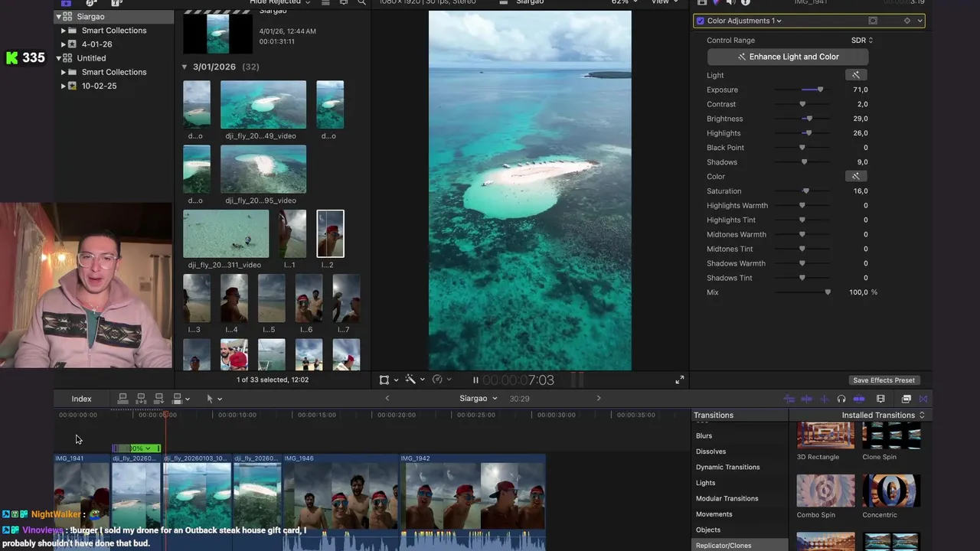Toggle the transitions browser bowtie icon
980x551 pixels.
[923, 399]
